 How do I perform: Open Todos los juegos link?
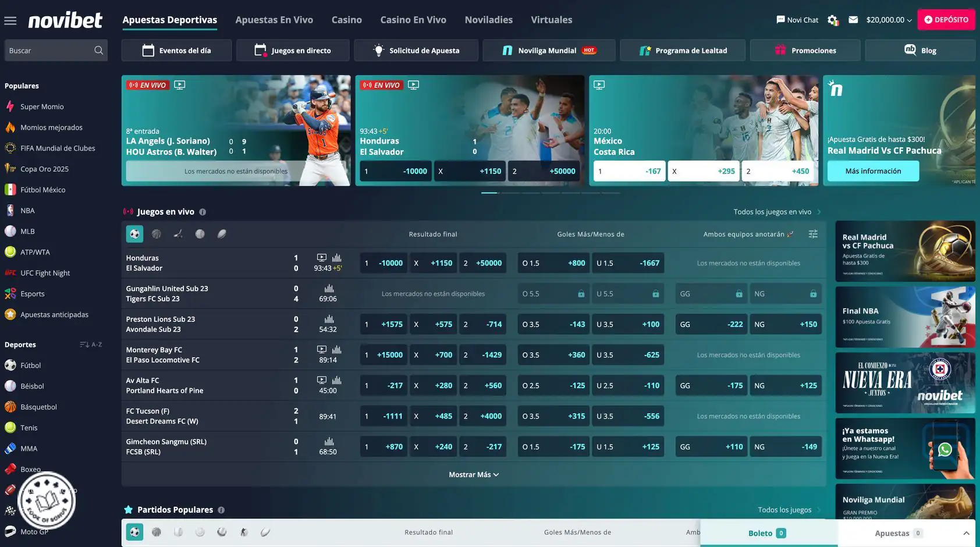tap(789, 510)
